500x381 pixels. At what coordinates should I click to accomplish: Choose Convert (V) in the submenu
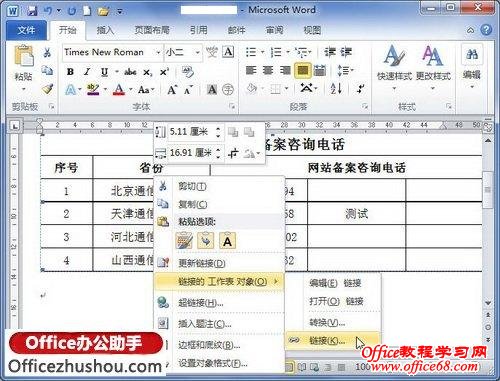click(x=333, y=322)
